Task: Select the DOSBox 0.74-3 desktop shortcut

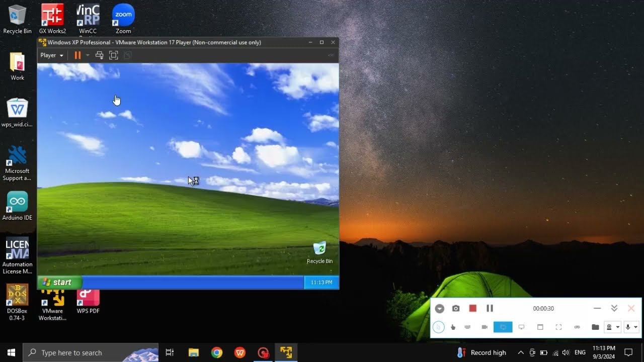Action: point(18,303)
